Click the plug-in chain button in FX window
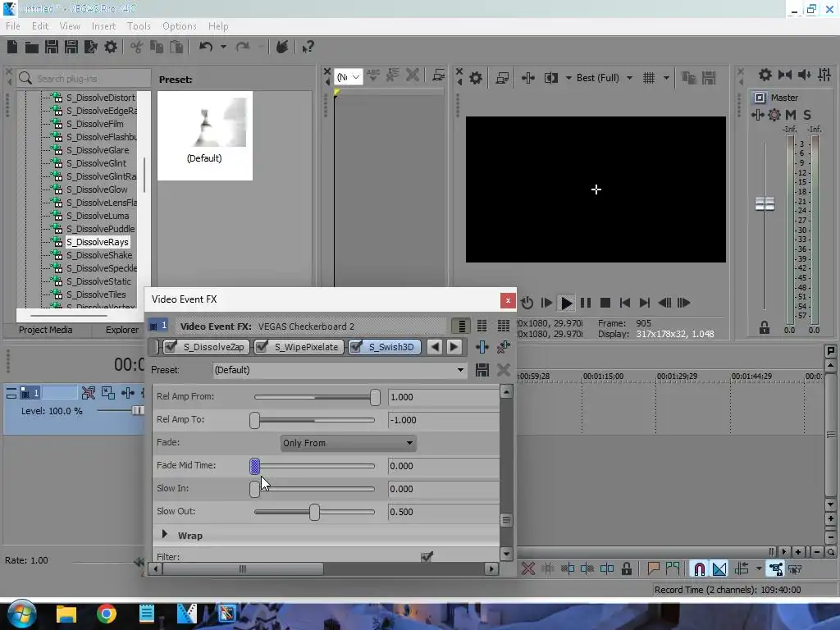 482,347
